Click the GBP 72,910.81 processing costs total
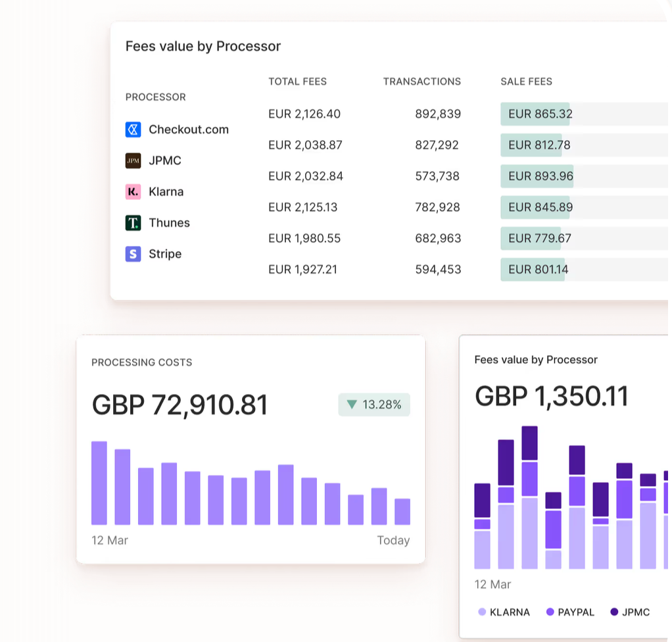Screen dimensions: 672x642 pos(180,405)
